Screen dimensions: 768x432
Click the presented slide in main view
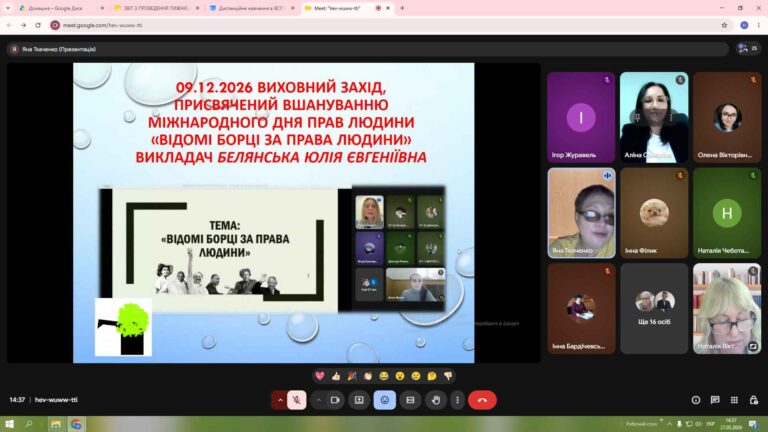[x=274, y=213]
